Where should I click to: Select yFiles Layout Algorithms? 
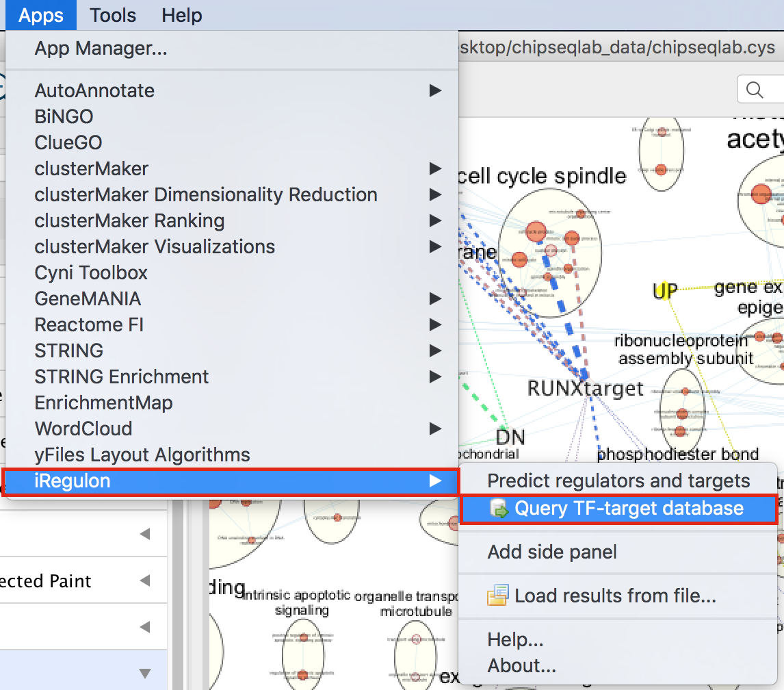tap(142, 455)
